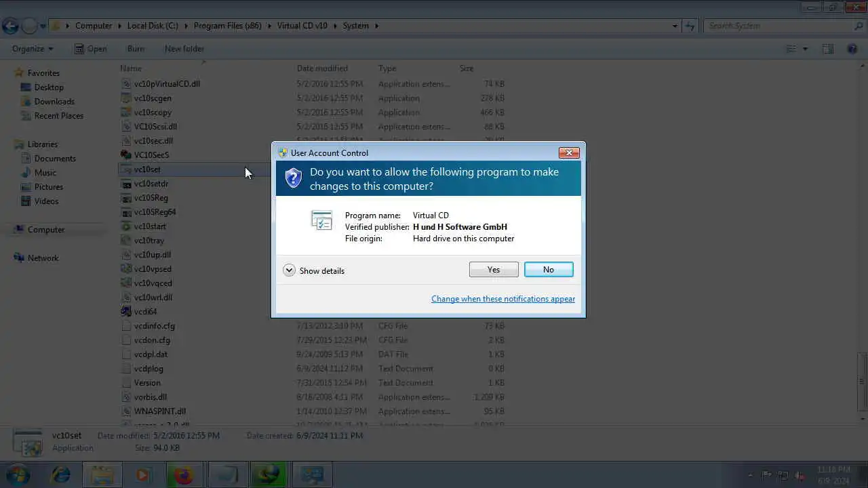Click Virtual CD v10 in the breadcrumb
This screenshot has width=868, height=488.
302,26
